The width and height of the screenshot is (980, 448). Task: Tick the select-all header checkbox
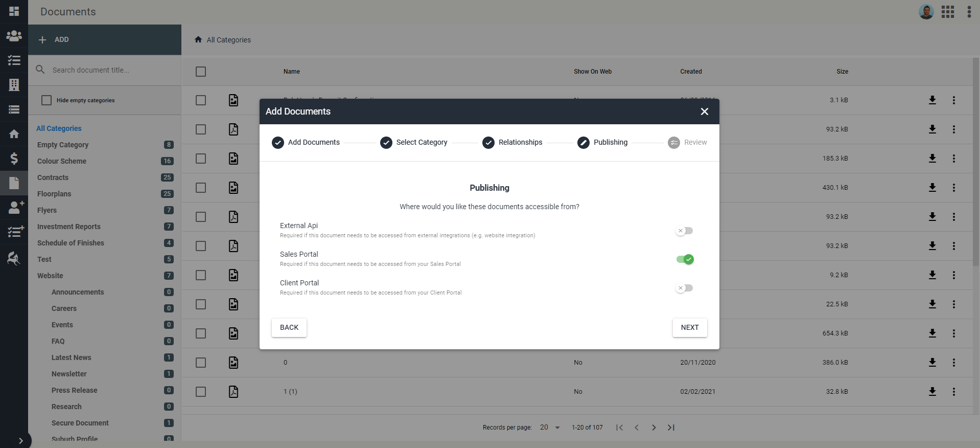click(x=201, y=72)
